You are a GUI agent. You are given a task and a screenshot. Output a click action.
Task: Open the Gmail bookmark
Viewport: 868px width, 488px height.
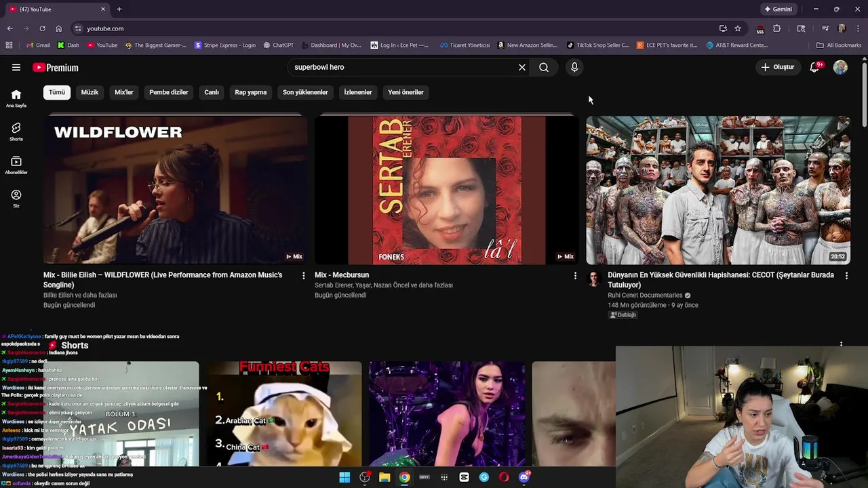[x=38, y=45]
